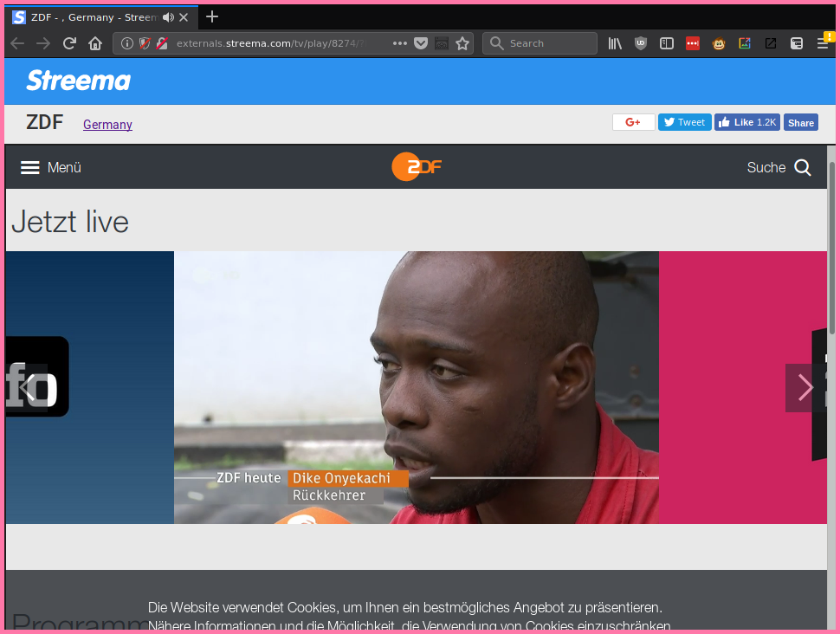The height and width of the screenshot is (634, 840).
Task: Bookmark this page with the star
Action: tap(462, 43)
